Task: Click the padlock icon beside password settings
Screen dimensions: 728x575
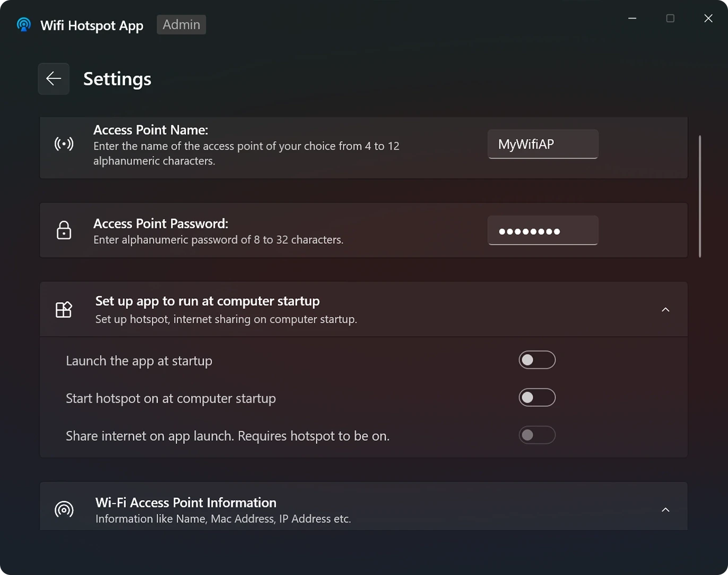Action: click(64, 230)
